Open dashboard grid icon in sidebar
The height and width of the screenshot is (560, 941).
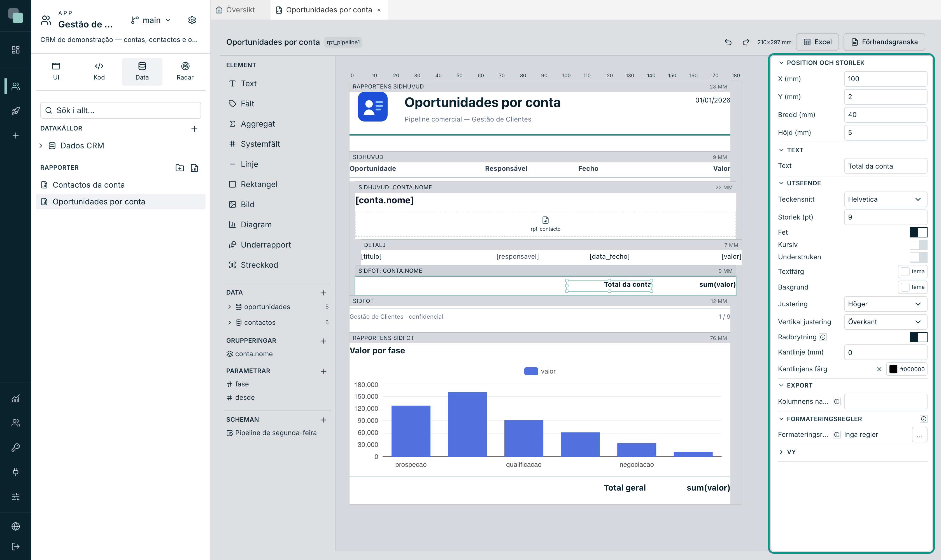(15, 50)
